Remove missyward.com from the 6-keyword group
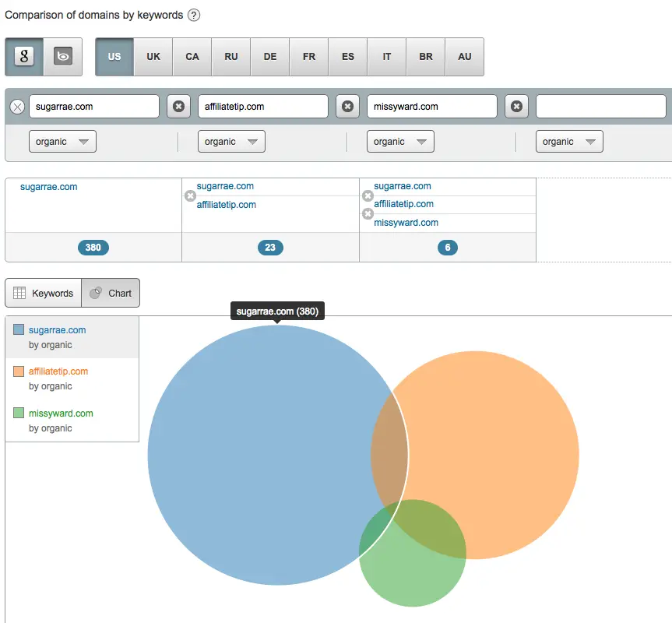The width and height of the screenshot is (672, 623). tap(368, 213)
